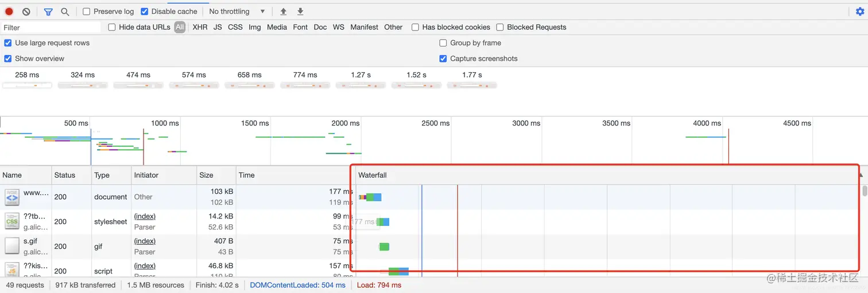Screen dimensions: 868x293
Task: Select the 1.52 s screenshot thumbnail
Action: 417,85
